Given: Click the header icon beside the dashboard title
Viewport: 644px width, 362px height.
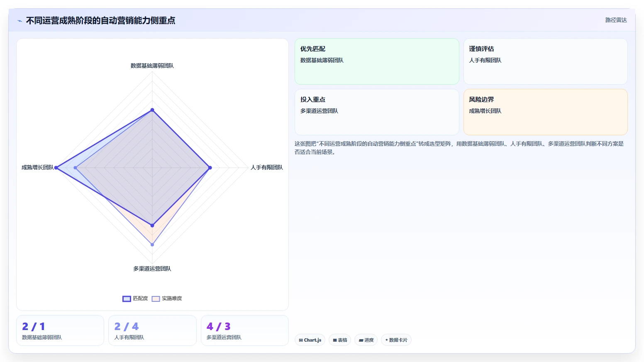Looking at the screenshot, I should pyautogui.click(x=20, y=21).
